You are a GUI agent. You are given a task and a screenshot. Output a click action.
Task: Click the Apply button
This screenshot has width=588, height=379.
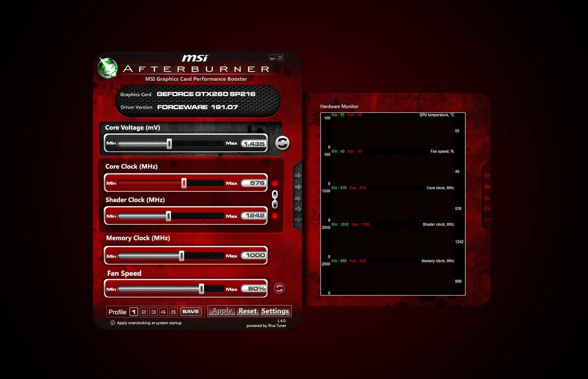click(x=222, y=311)
